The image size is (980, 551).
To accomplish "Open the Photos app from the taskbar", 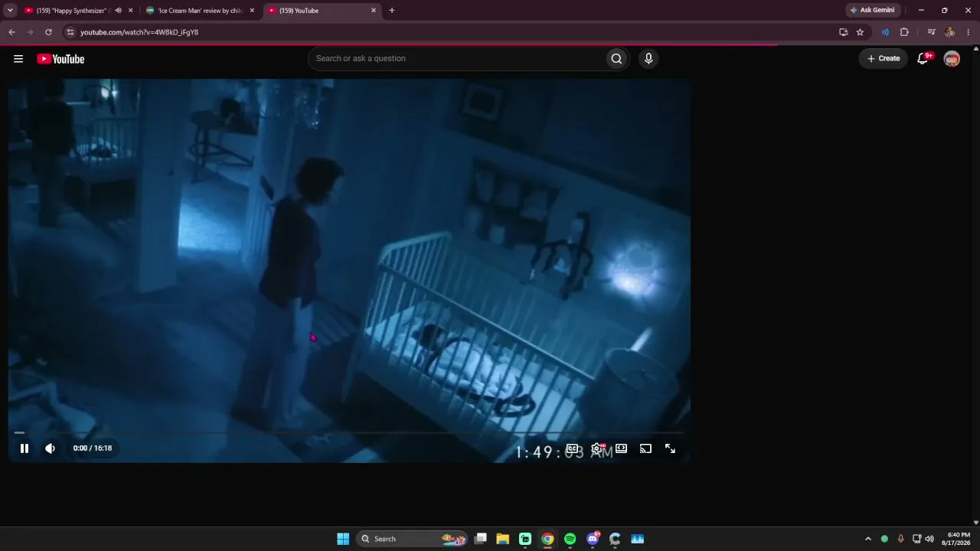I will (x=638, y=539).
